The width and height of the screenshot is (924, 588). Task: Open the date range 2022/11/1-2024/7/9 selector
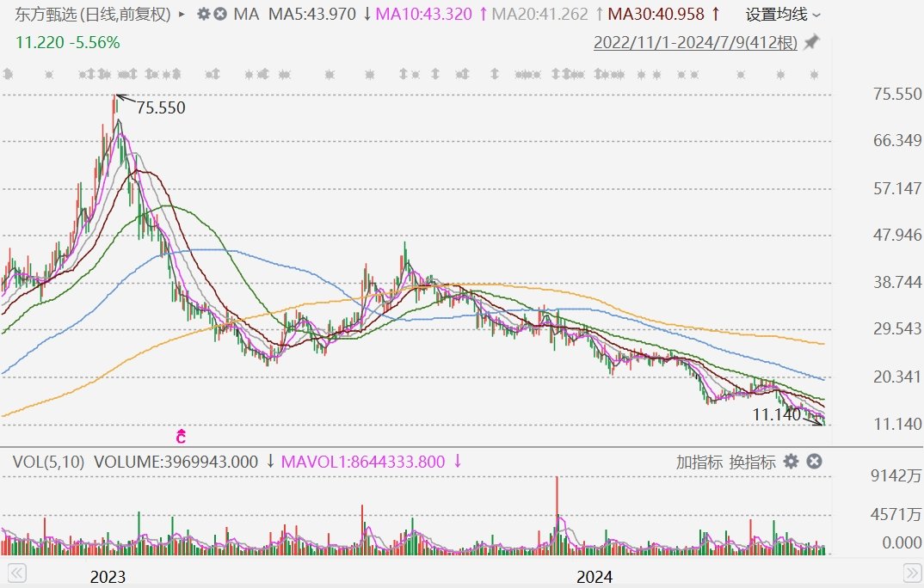[x=695, y=42]
